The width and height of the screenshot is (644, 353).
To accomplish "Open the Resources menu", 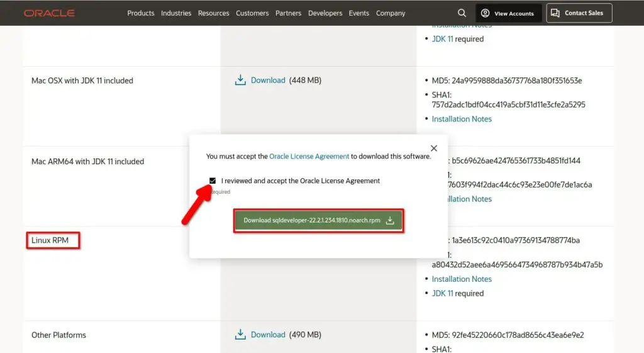I will 214,13.
